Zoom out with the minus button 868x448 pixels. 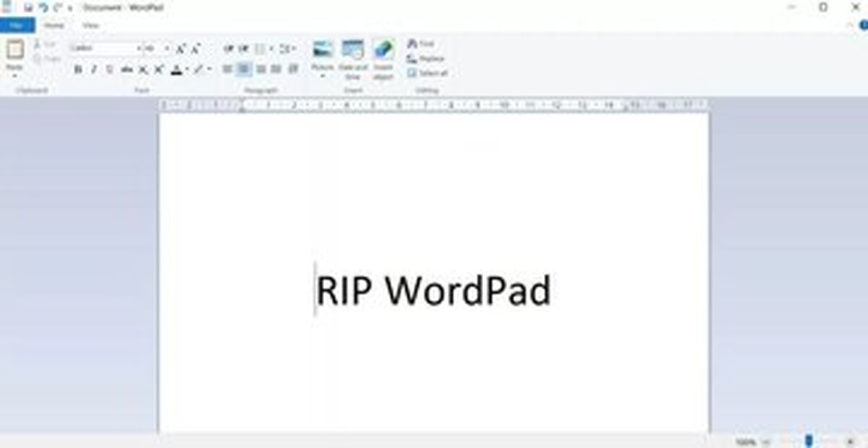767,441
